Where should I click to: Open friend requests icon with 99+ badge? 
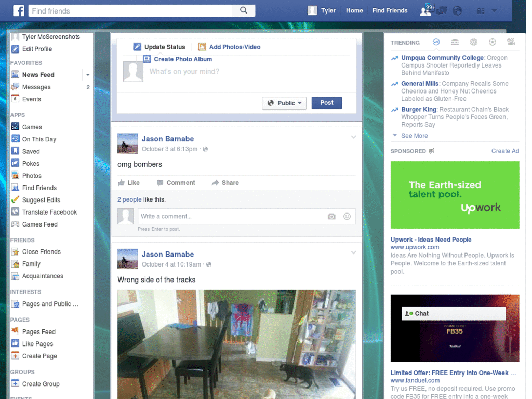point(426,10)
